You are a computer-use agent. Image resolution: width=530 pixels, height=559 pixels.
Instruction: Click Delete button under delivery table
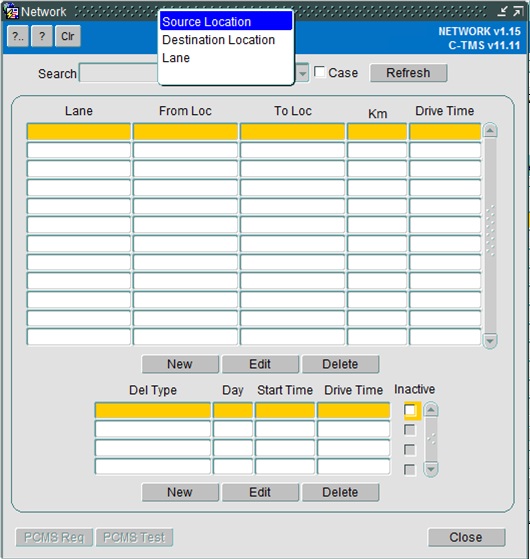click(x=340, y=492)
